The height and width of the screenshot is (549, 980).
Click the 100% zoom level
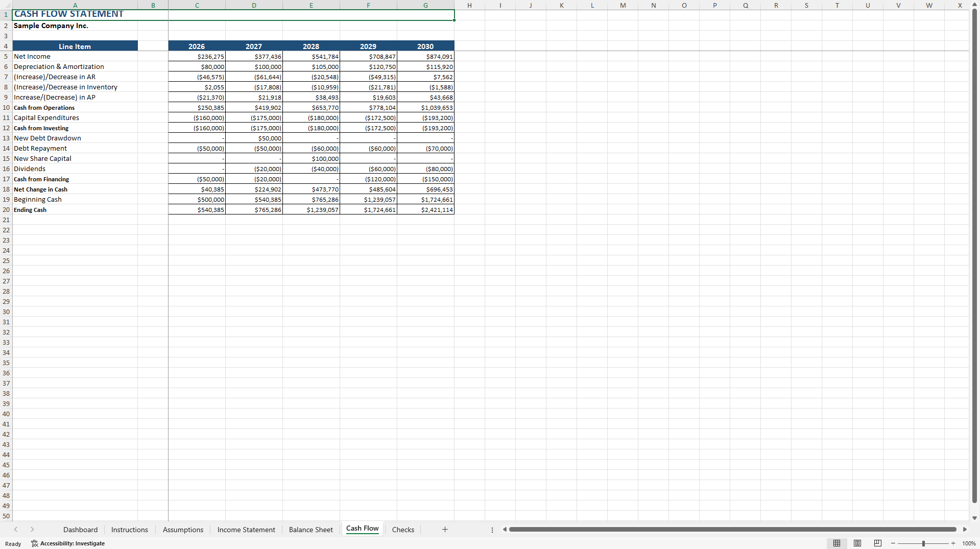tap(969, 543)
